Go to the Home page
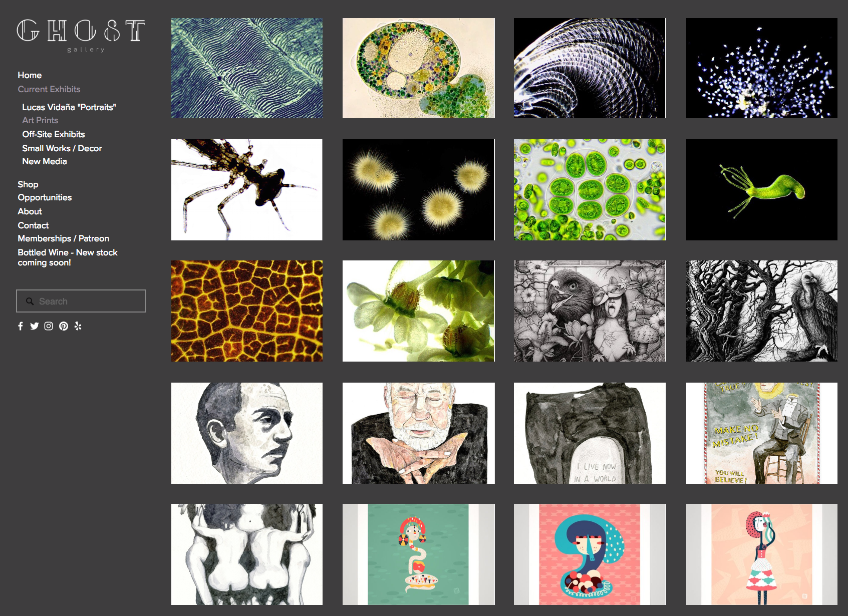848x616 pixels. click(30, 75)
